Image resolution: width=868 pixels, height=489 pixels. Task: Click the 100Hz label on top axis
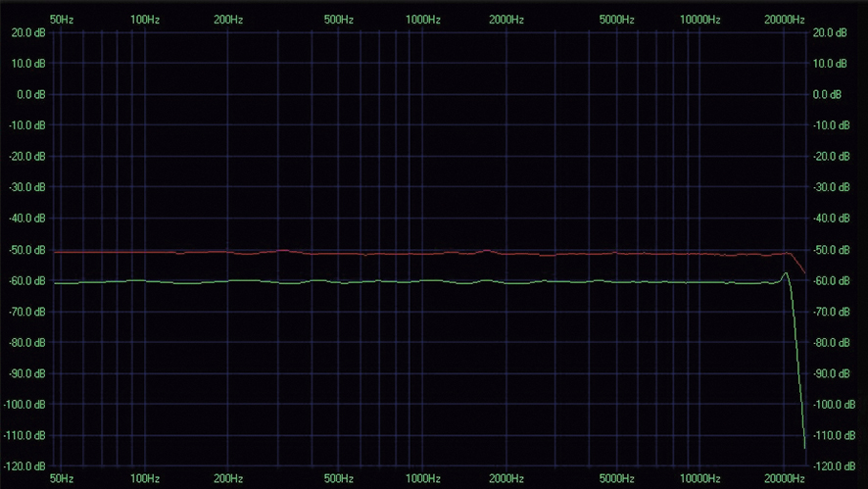[x=145, y=20]
